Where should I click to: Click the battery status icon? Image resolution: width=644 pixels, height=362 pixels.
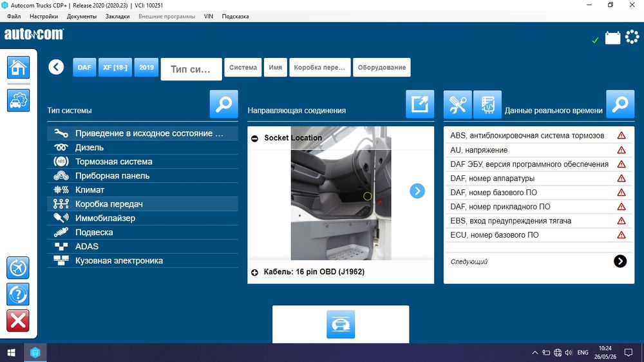tap(613, 38)
